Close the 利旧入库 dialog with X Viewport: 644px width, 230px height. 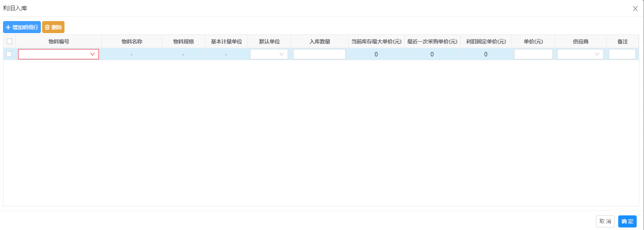click(635, 9)
